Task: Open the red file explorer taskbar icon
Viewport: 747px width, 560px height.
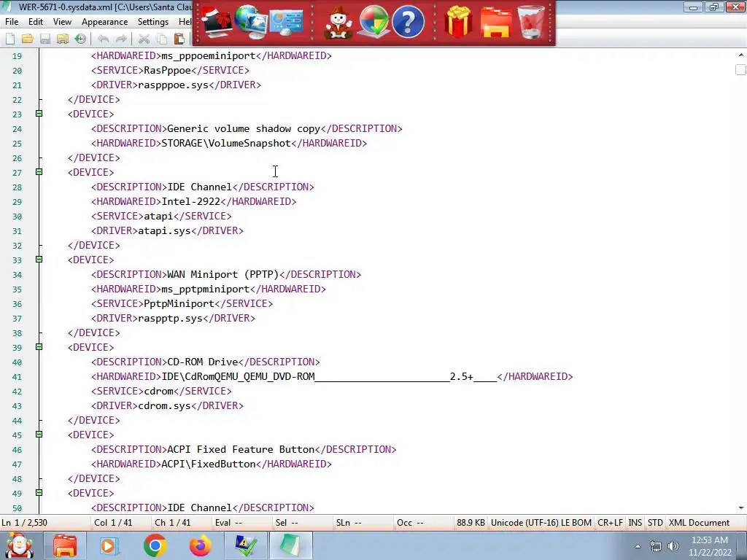Action: [65, 545]
